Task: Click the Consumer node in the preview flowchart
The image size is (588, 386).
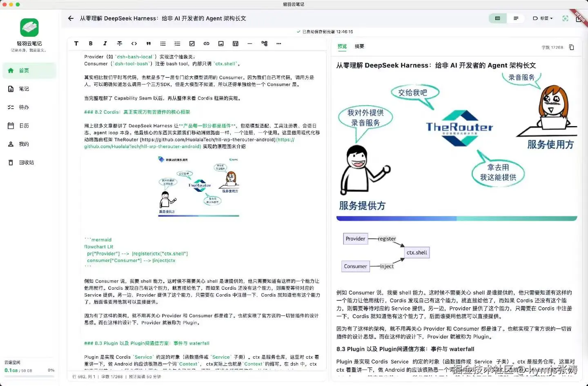Action: [355, 266]
